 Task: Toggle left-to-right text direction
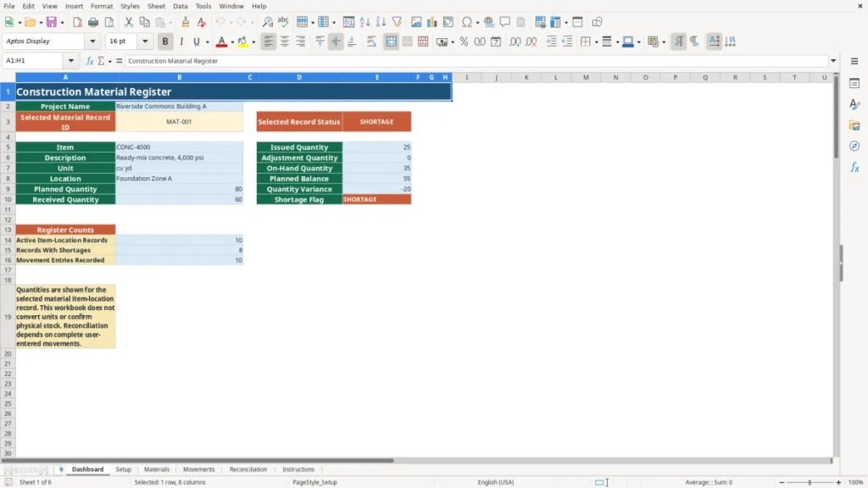tap(679, 42)
